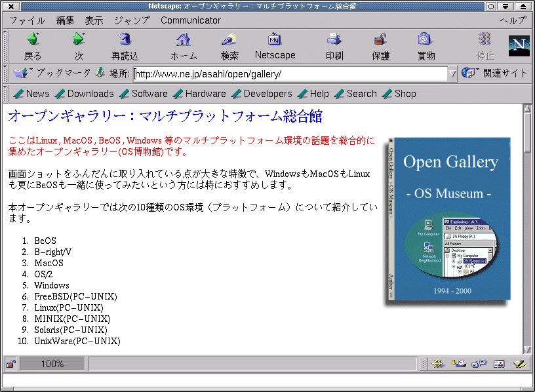Click the page location icon beside 場所
The width and height of the screenshot is (535, 392).
coord(100,72)
